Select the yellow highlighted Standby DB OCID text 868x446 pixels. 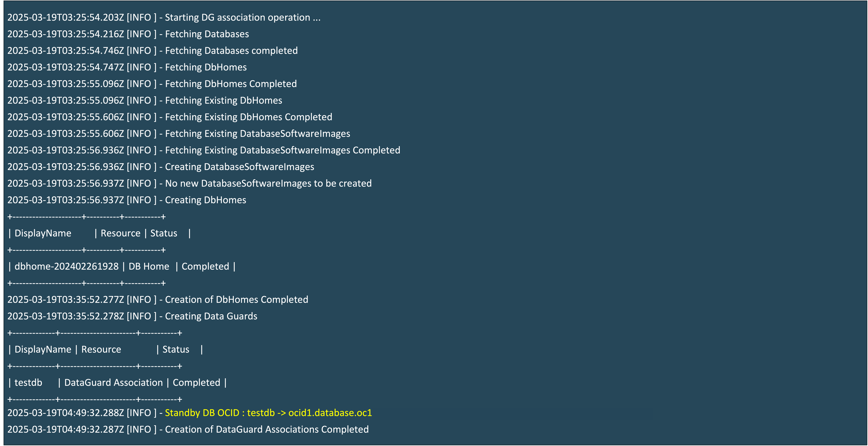pos(268,413)
